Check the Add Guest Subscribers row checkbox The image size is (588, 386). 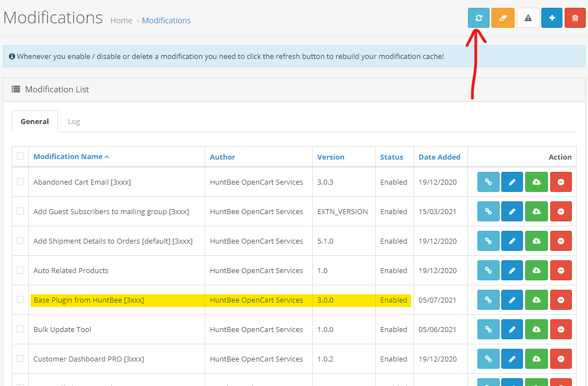20,211
